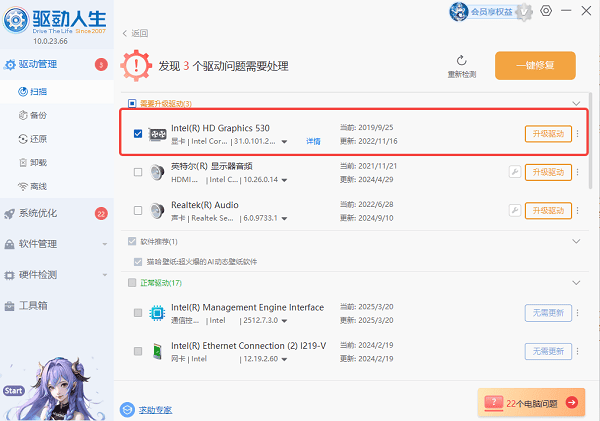Click 升级驱动 for Intel HD Graphics 530
The height and width of the screenshot is (421, 600).
pos(548,134)
